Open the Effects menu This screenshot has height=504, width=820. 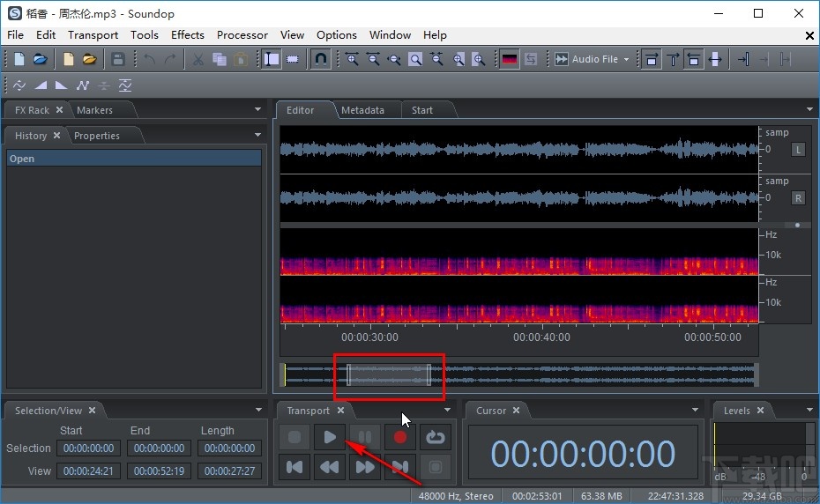pos(188,35)
